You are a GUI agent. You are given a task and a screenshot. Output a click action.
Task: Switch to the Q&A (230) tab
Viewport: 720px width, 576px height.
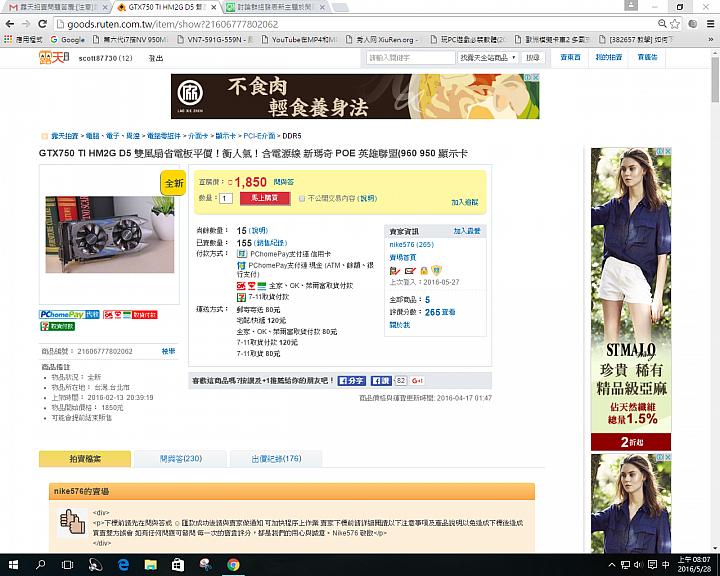(180, 458)
